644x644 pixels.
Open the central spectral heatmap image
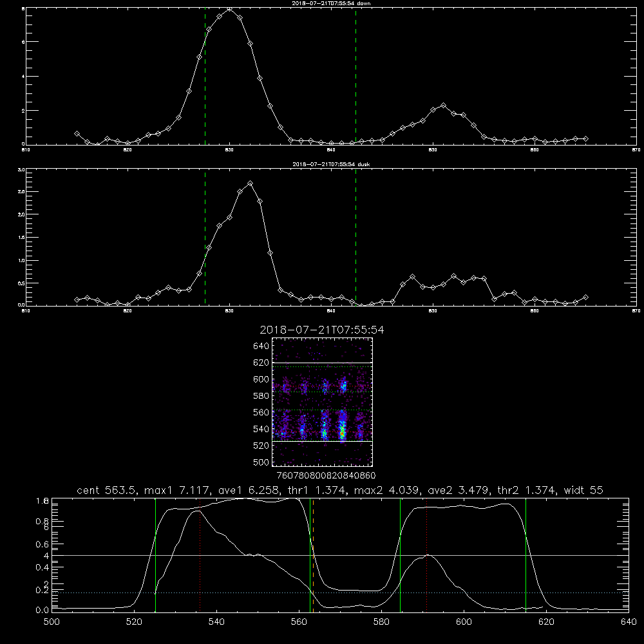coord(323,402)
